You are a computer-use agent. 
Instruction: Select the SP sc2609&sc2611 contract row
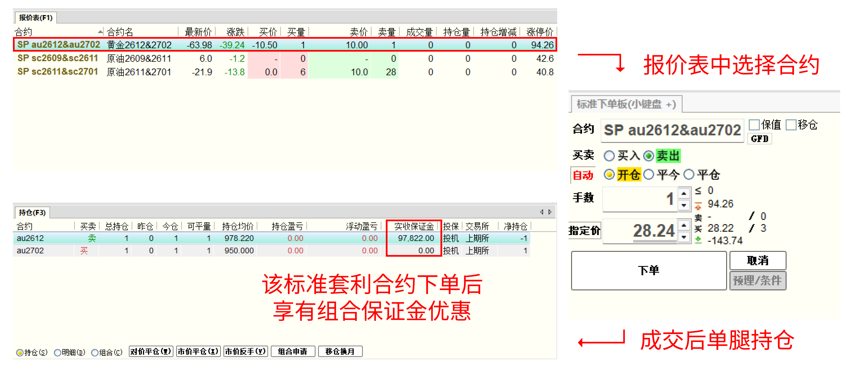[x=285, y=59]
